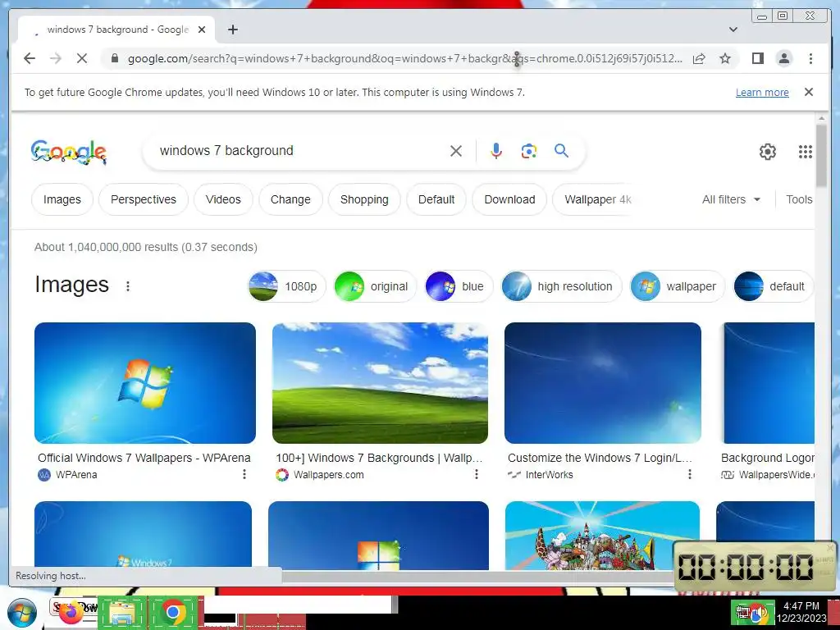Open 100+ Windows 7 Backgrounds link
This screenshot has height=630, width=840.
point(379,458)
